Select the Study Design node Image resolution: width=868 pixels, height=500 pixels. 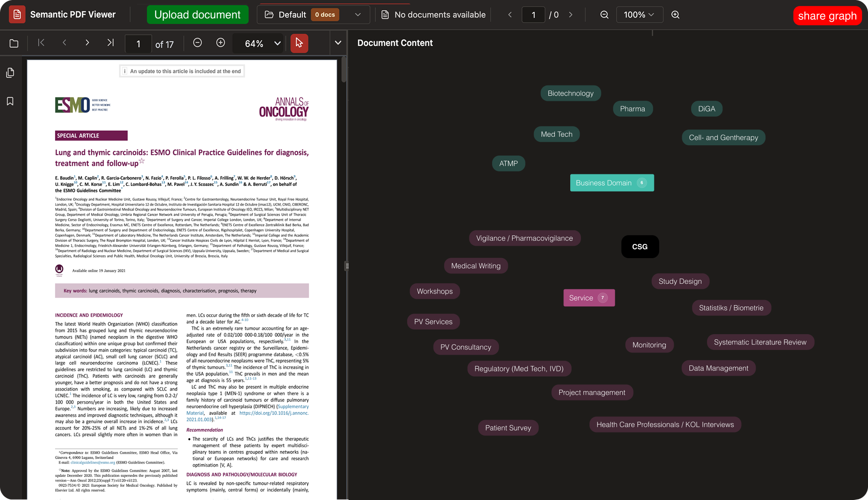680,281
